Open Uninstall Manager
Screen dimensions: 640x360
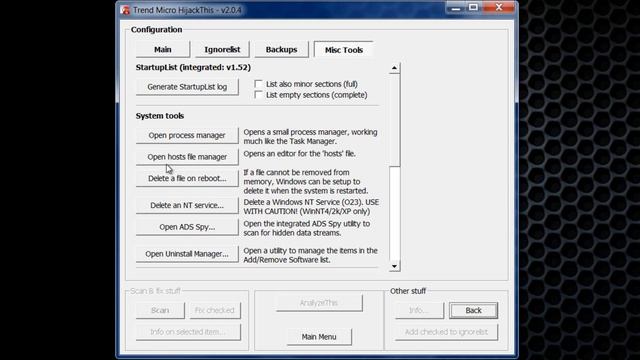(187, 254)
